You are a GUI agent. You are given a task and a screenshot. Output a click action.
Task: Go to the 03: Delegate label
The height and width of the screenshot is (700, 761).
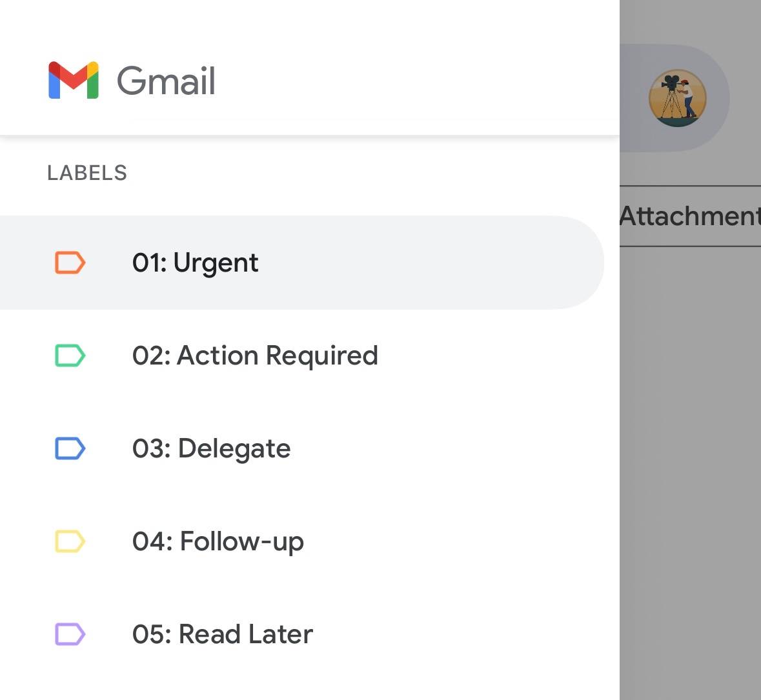[x=211, y=448]
